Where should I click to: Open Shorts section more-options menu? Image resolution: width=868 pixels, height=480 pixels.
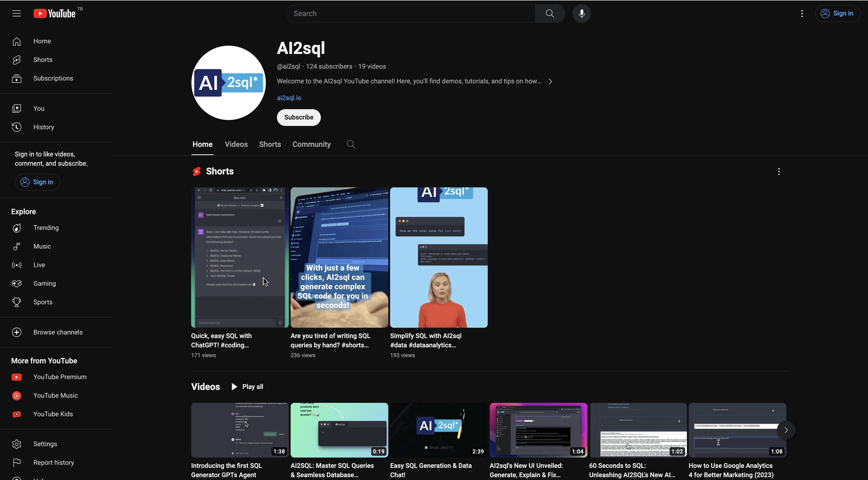point(779,171)
